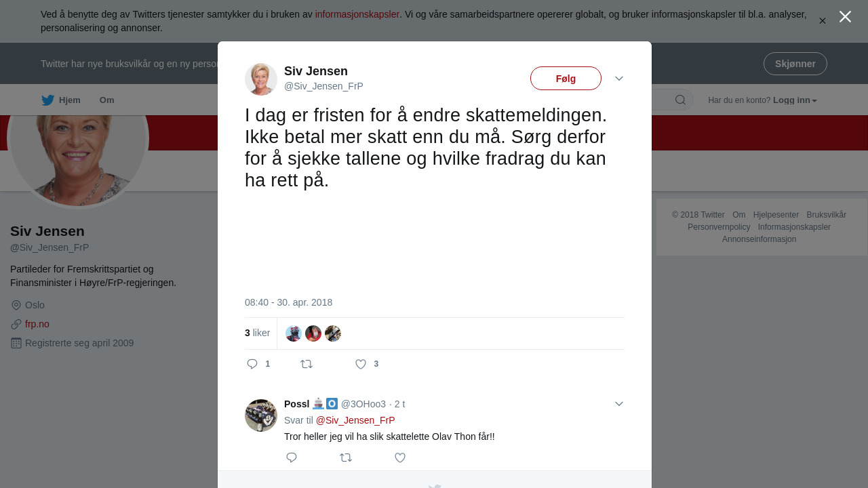Like Possl's reply with heart icon
This screenshot has height=488, width=868.
(x=400, y=457)
